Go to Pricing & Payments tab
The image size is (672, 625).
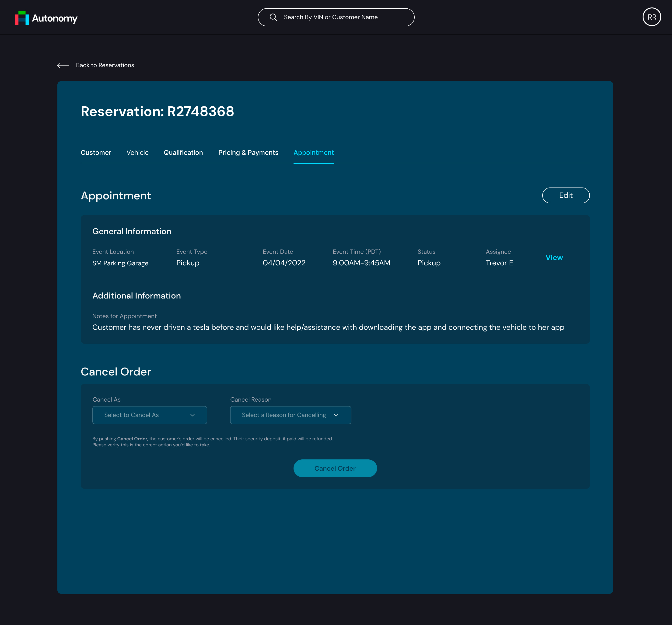click(x=248, y=153)
